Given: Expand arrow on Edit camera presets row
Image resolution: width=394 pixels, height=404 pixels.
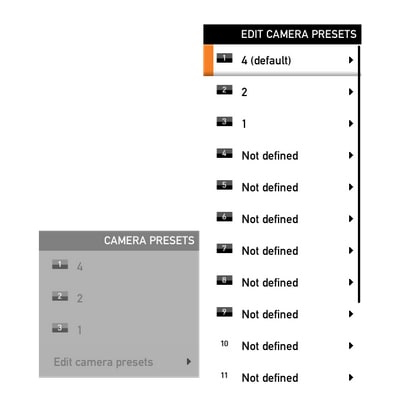Looking at the screenshot, I should (189, 362).
